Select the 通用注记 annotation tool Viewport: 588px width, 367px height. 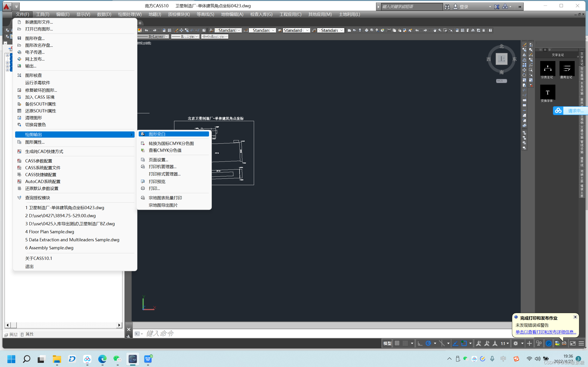567,69
